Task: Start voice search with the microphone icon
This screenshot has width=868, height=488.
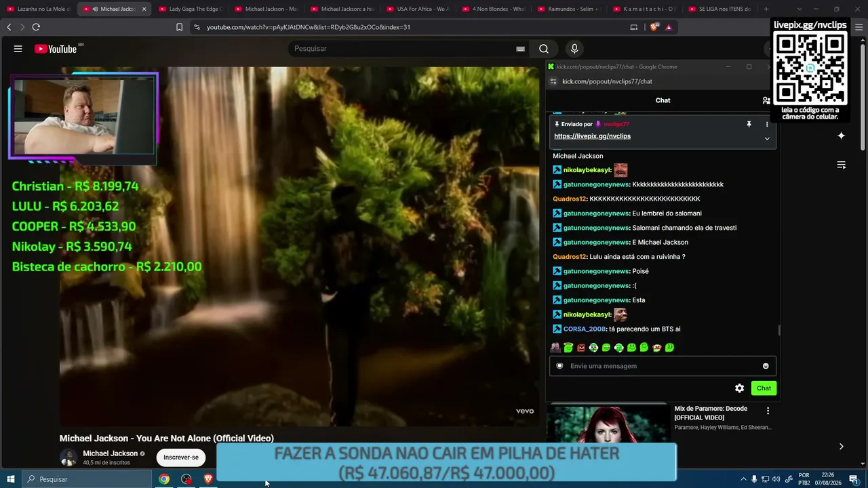Action: (x=574, y=49)
